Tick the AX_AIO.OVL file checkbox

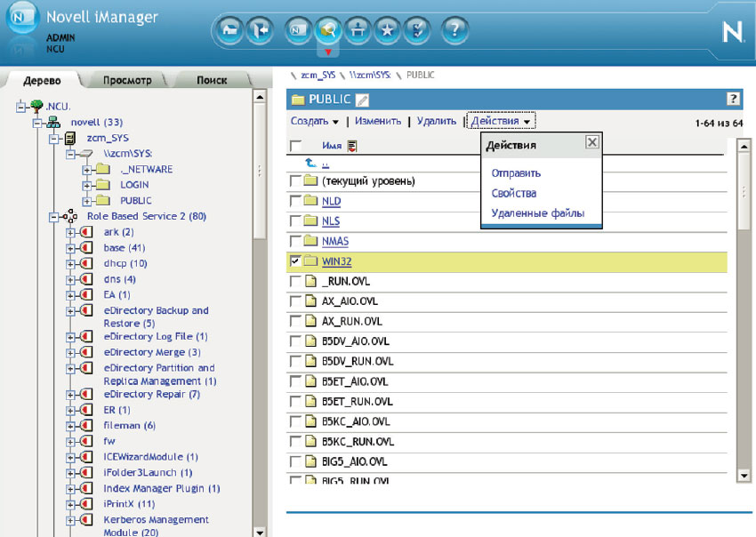coord(295,301)
